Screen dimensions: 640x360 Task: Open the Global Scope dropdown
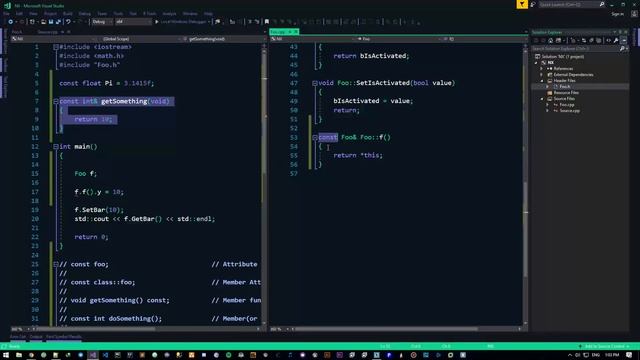coord(138,39)
